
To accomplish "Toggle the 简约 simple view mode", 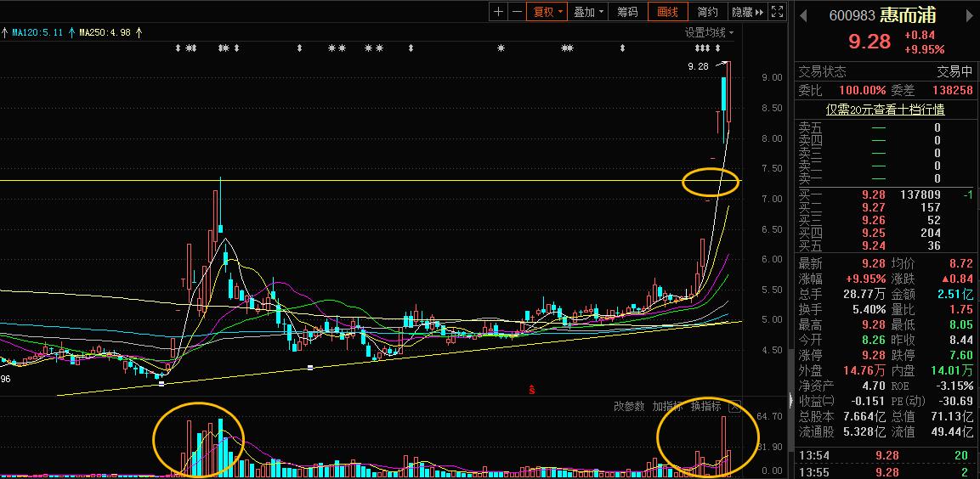I will pos(707,12).
